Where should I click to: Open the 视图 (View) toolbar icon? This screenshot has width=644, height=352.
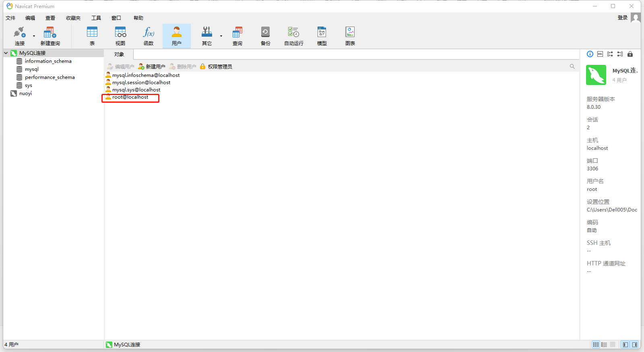click(120, 36)
